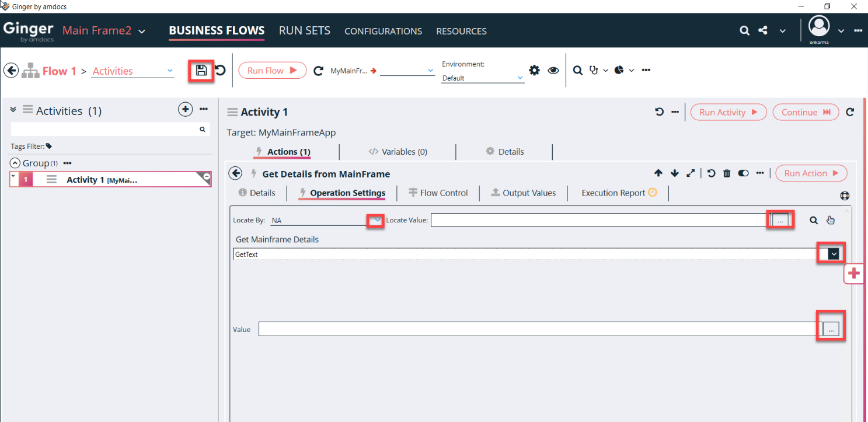Expand the action view with the diagonal arrows icon

point(691,173)
